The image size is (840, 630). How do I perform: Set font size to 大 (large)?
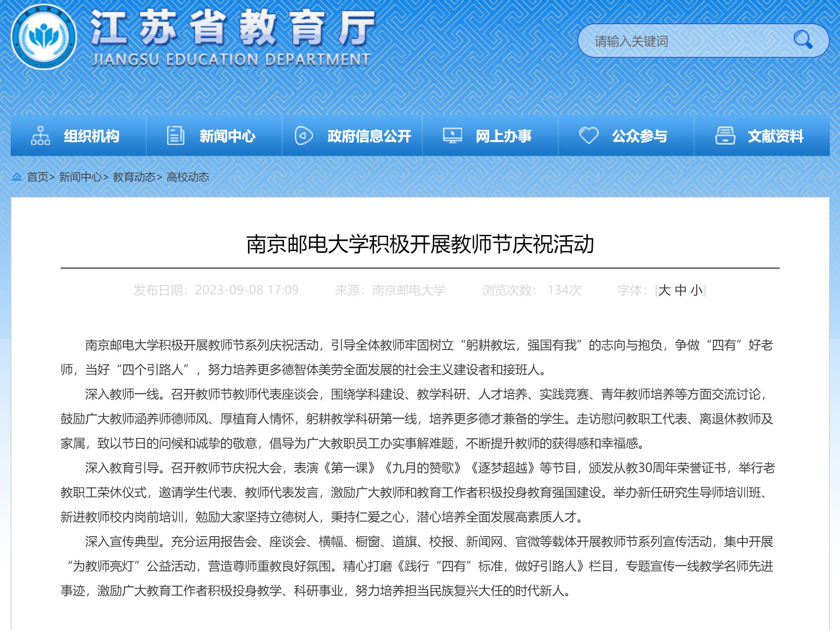[664, 290]
